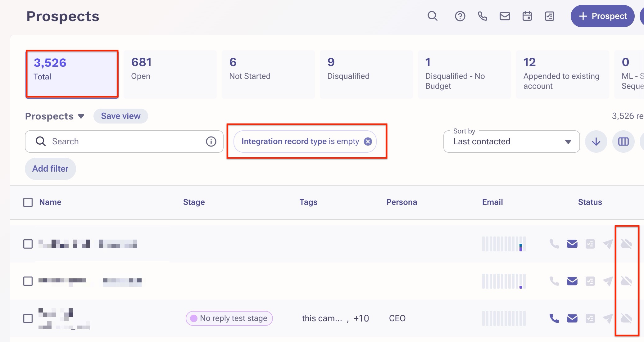Image resolution: width=644 pixels, height=342 pixels.
Task: Check the first prospect row checkbox
Action: (x=28, y=244)
